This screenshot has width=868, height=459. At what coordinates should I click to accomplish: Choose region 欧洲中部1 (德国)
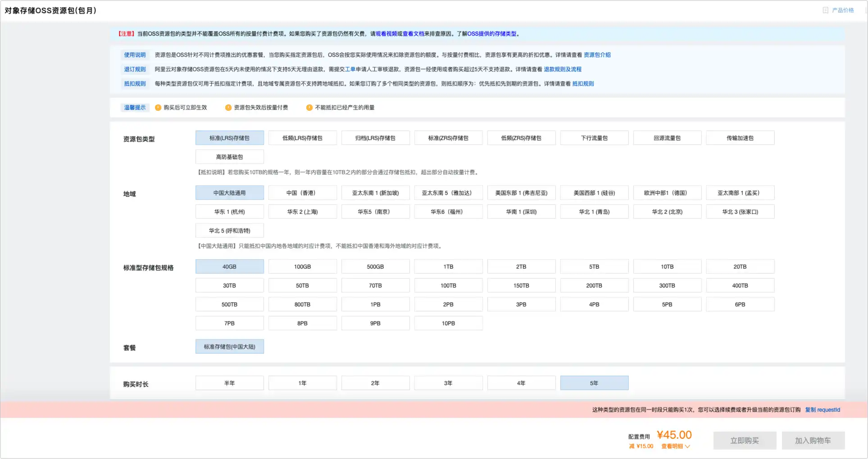point(668,193)
